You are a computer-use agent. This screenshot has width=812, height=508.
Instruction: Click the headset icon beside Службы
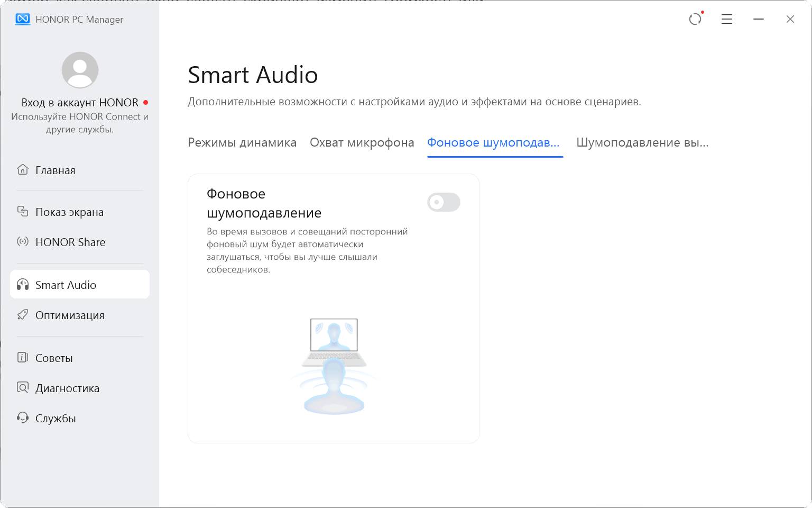pos(23,418)
